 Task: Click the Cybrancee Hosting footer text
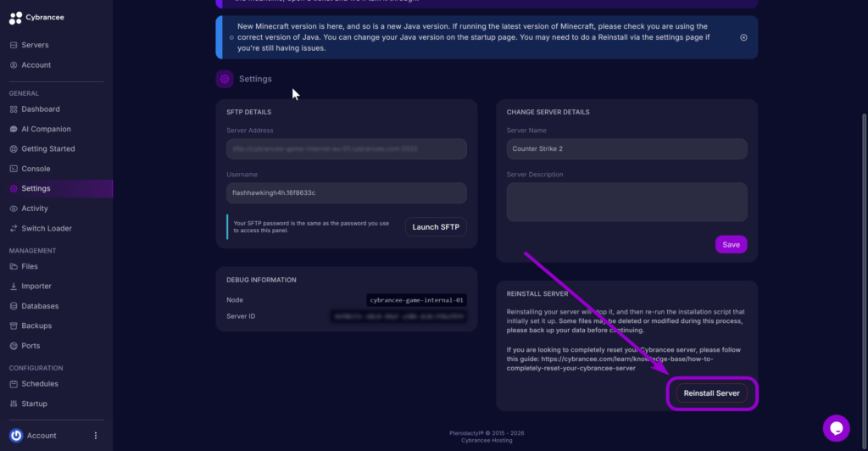(487, 441)
